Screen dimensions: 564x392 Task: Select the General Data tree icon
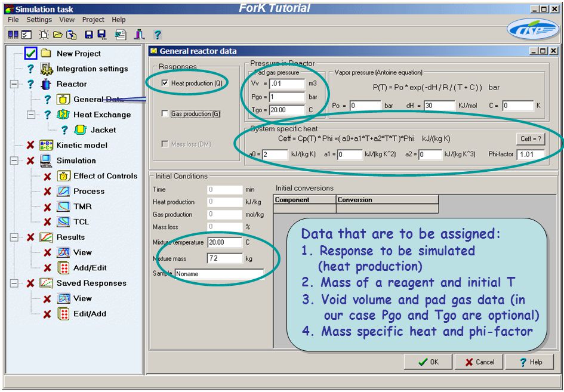63,99
